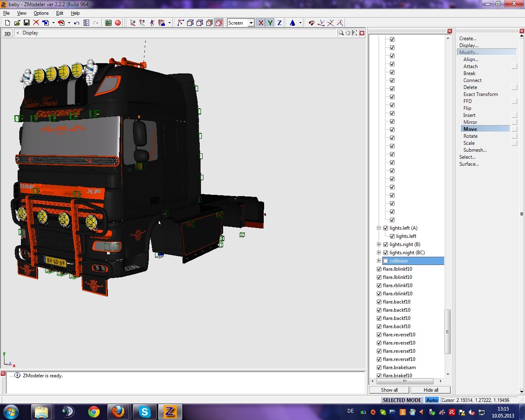Expand the Create... tools section
This screenshot has width=525, height=420.
[468, 39]
